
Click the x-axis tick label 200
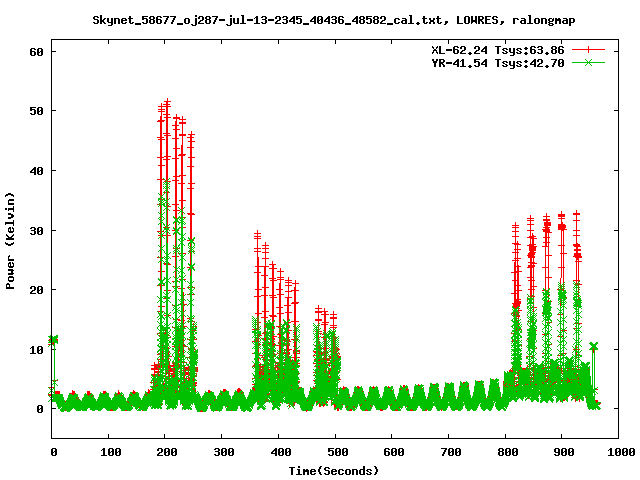167,452
